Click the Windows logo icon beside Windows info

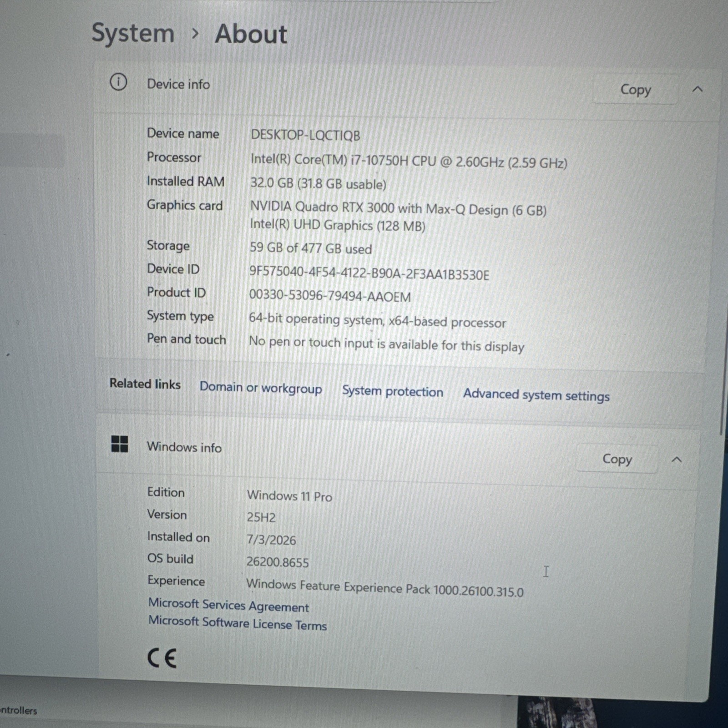pos(120,444)
